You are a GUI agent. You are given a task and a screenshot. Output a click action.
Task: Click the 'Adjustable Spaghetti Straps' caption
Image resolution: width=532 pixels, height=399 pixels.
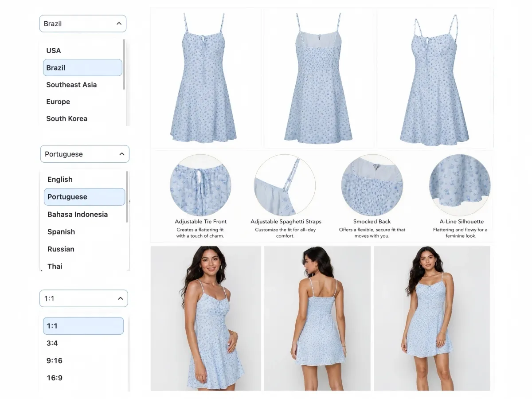coord(286,222)
